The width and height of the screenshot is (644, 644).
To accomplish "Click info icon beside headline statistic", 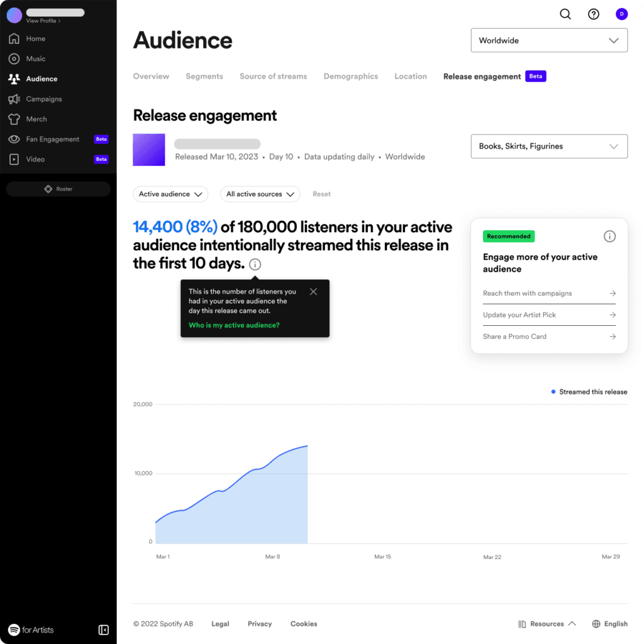I will coord(255,264).
